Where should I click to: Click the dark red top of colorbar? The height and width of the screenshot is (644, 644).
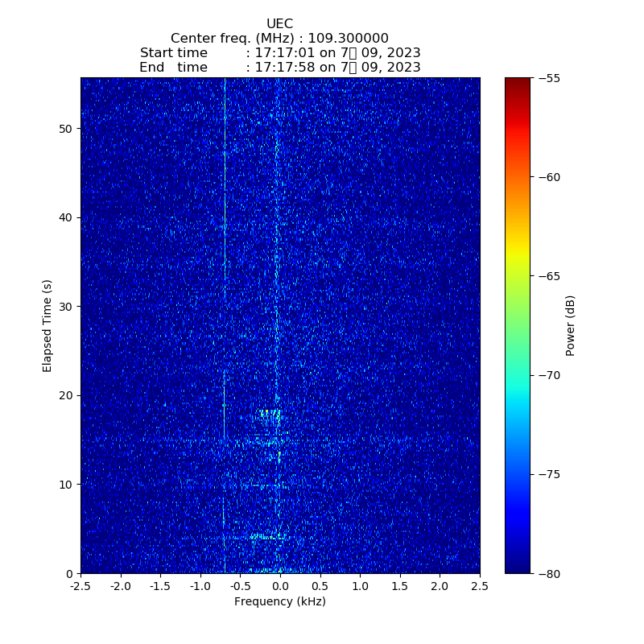518,81
